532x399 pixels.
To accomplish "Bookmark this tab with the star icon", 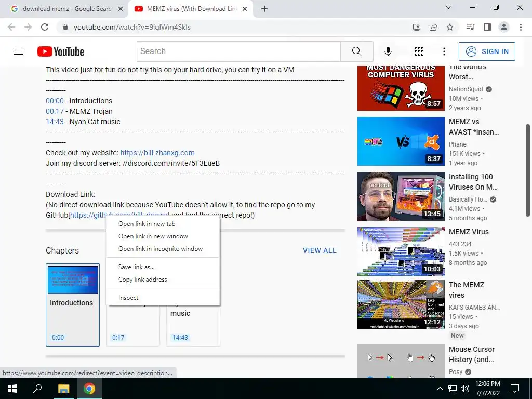I will click(x=450, y=27).
